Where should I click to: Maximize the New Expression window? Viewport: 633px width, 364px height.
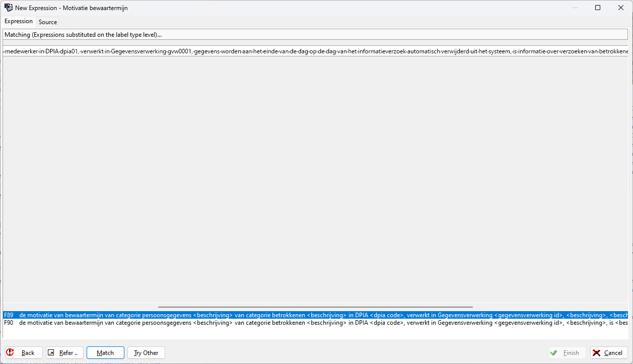[x=598, y=8]
